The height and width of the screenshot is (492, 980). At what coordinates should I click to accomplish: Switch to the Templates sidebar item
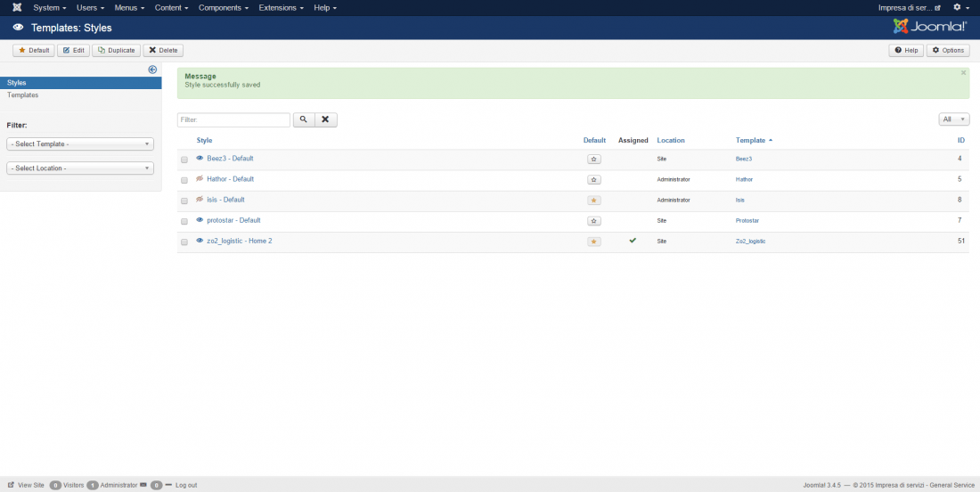pyautogui.click(x=22, y=95)
